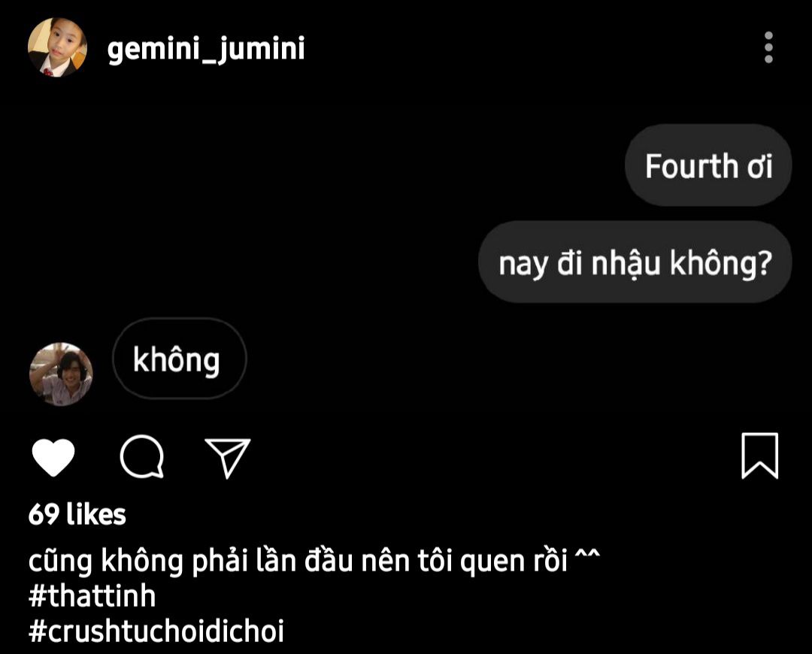Click the "Fourth ơi" message bubble
The height and width of the screenshot is (654, 812).
click(708, 165)
